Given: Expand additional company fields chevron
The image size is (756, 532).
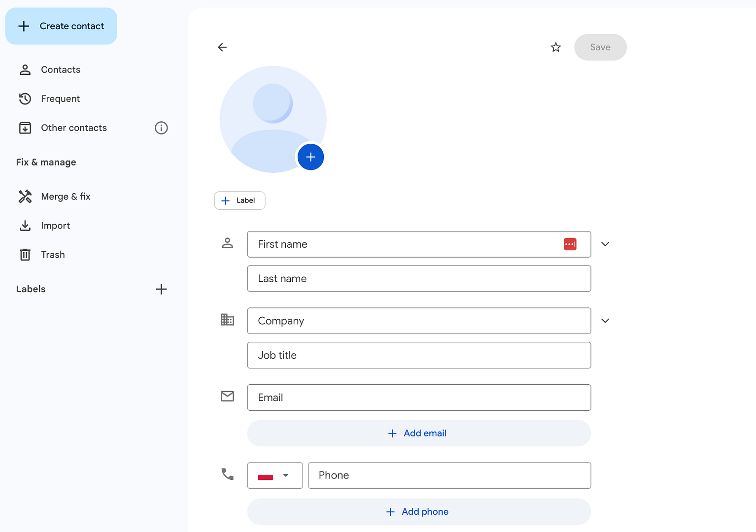Looking at the screenshot, I should coord(605,321).
